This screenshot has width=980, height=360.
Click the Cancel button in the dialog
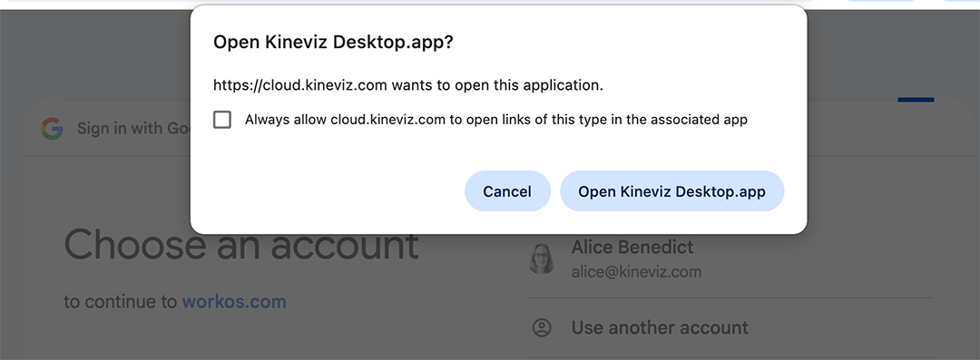(x=507, y=191)
